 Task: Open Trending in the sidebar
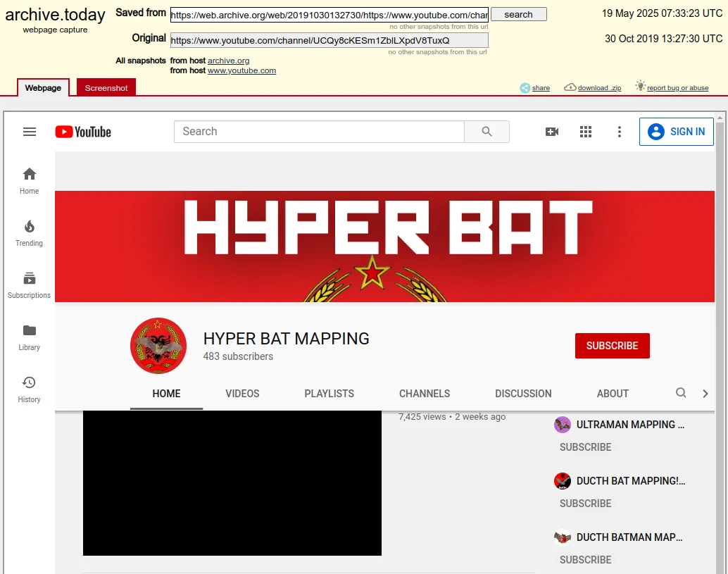coord(30,233)
